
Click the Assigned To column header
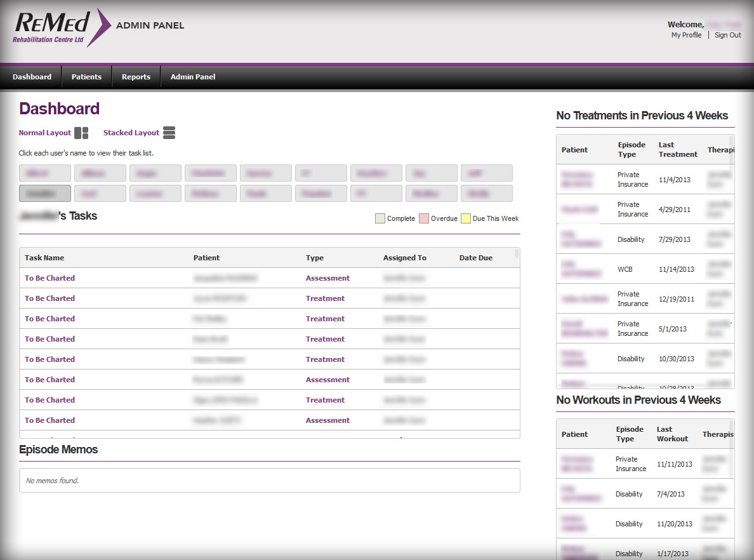[x=404, y=258]
